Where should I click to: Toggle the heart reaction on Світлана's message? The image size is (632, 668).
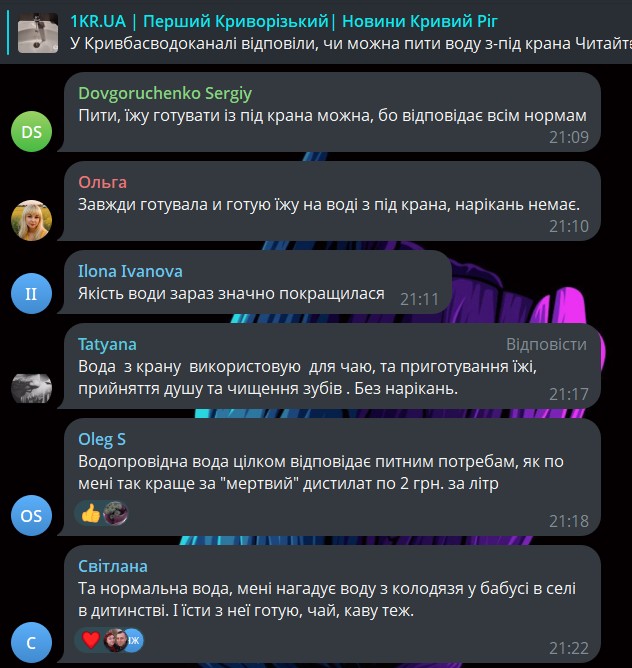(x=91, y=640)
